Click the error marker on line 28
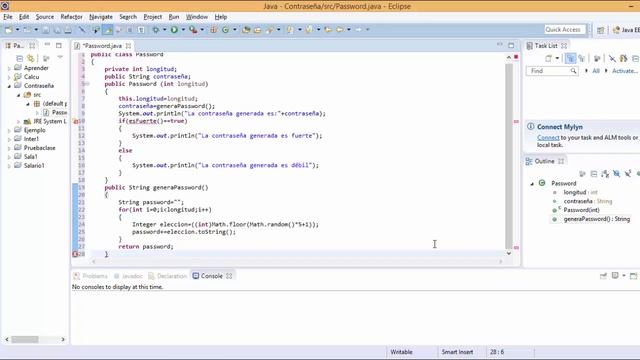Screen dimensions: 640x360 pyautogui.click(x=75, y=254)
